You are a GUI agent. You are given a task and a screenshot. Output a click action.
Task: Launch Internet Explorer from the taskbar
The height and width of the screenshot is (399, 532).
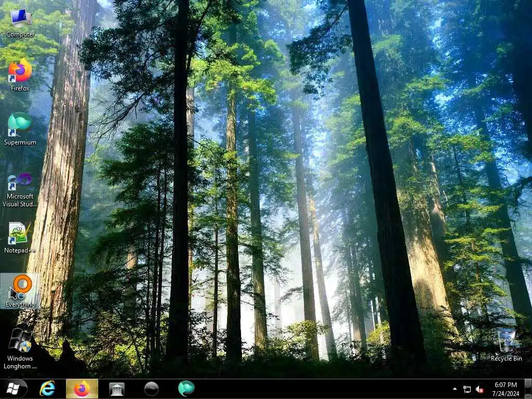coord(47,389)
